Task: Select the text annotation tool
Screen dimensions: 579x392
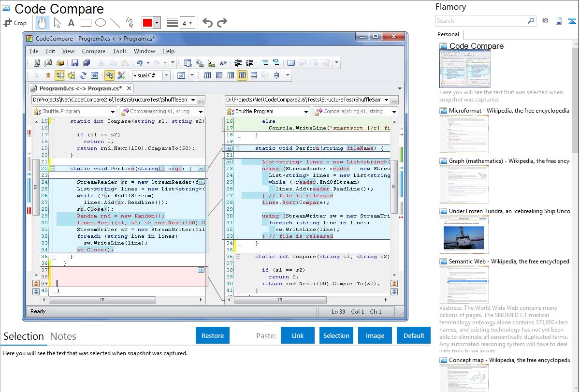Action: (71, 23)
